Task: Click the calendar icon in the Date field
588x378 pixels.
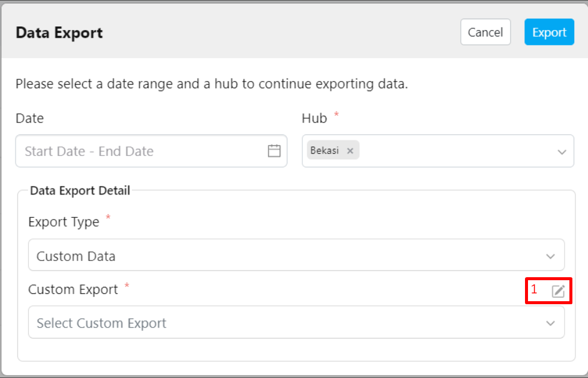Action: (x=274, y=151)
